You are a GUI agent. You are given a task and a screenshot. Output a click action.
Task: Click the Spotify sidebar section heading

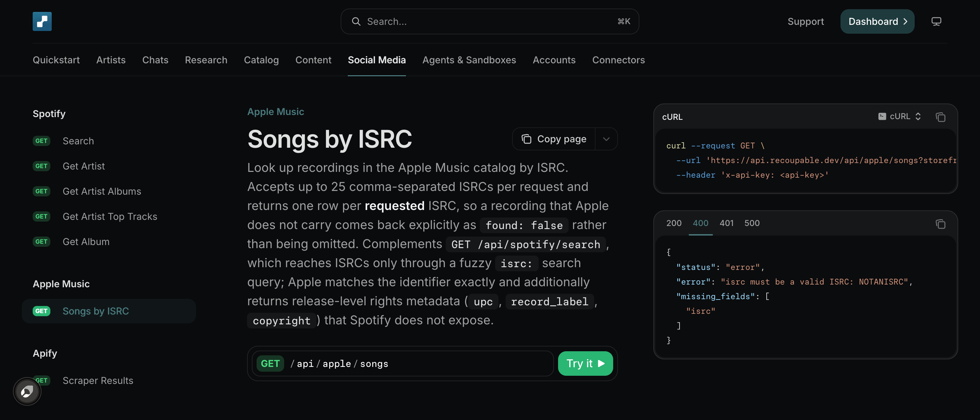coord(49,113)
